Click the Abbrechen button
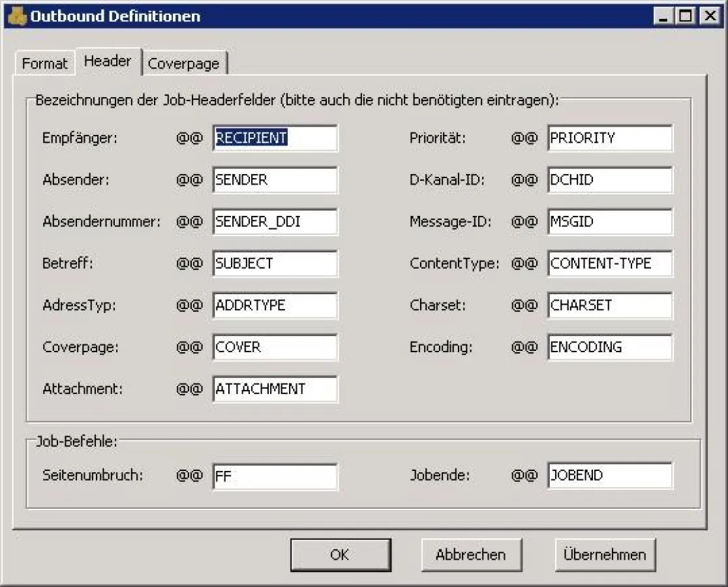Image resolution: width=728 pixels, height=587 pixels. (x=471, y=554)
